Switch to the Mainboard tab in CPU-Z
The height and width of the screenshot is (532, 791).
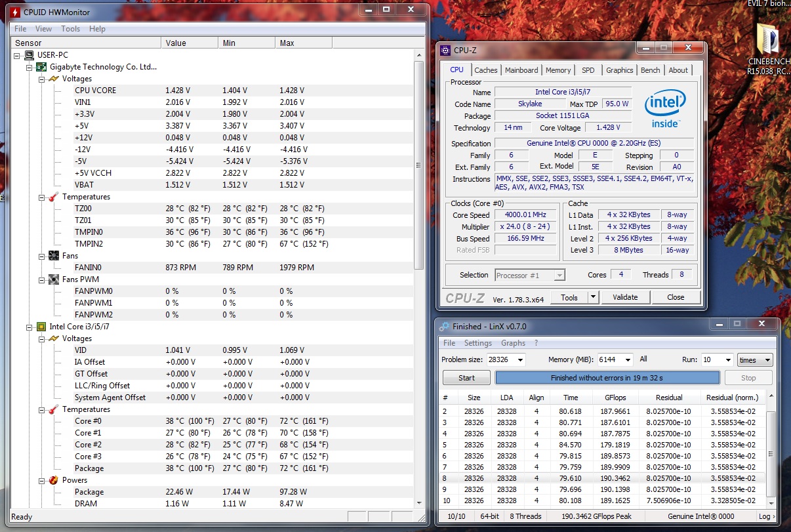(521, 70)
